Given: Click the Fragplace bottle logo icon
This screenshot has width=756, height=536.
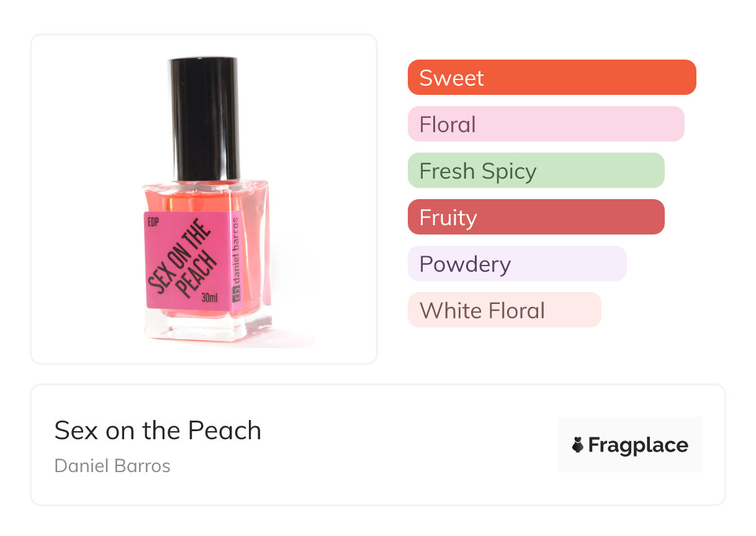Looking at the screenshot, I should [578, 445].
